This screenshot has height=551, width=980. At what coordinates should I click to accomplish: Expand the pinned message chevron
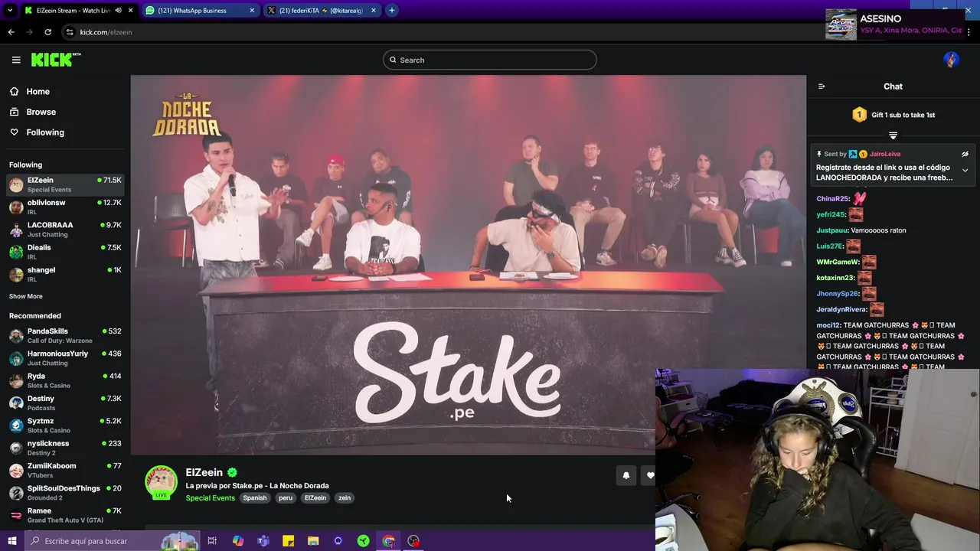965,171
